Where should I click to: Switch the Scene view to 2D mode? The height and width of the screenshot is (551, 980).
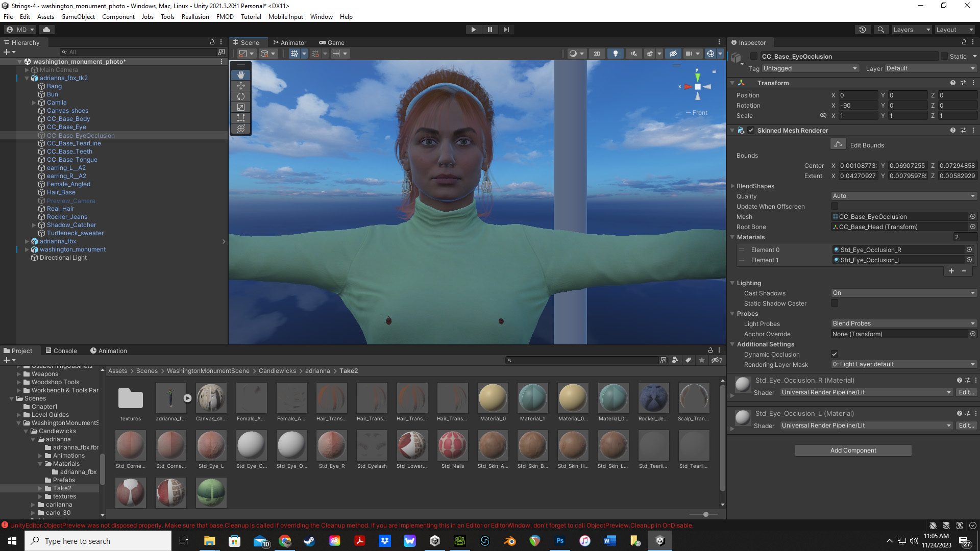pos(597,53)
